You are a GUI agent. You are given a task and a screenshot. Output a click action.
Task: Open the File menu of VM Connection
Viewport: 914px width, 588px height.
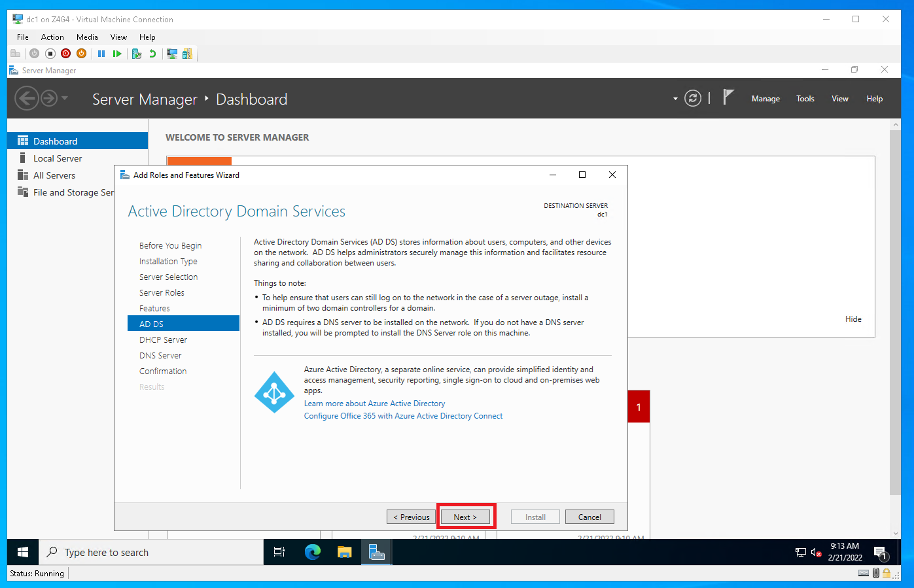(23, 37)
